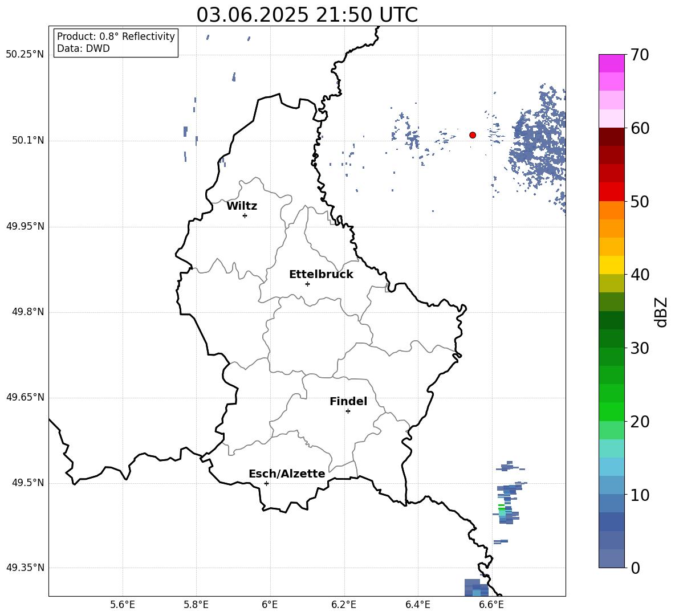Image resolution: width=675 pixels, height=616 pixels.
Task: Click the 49.35°N latitude label
Action: click(25, 568)
